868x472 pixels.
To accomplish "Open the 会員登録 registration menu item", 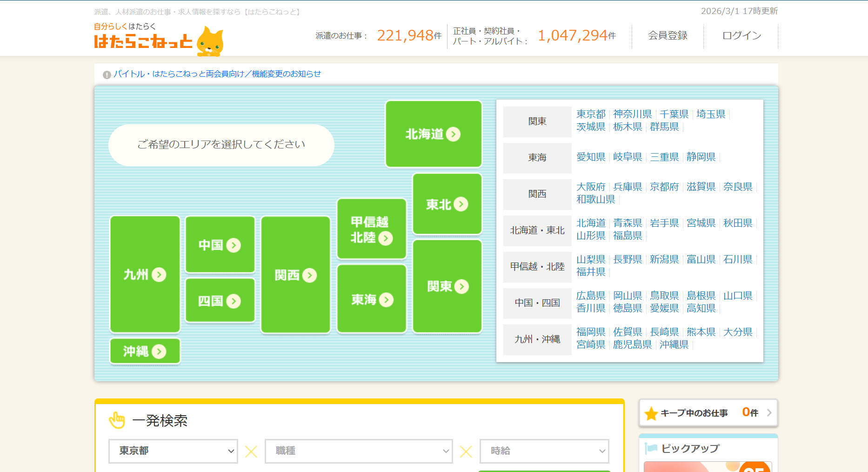I will 668,36.
